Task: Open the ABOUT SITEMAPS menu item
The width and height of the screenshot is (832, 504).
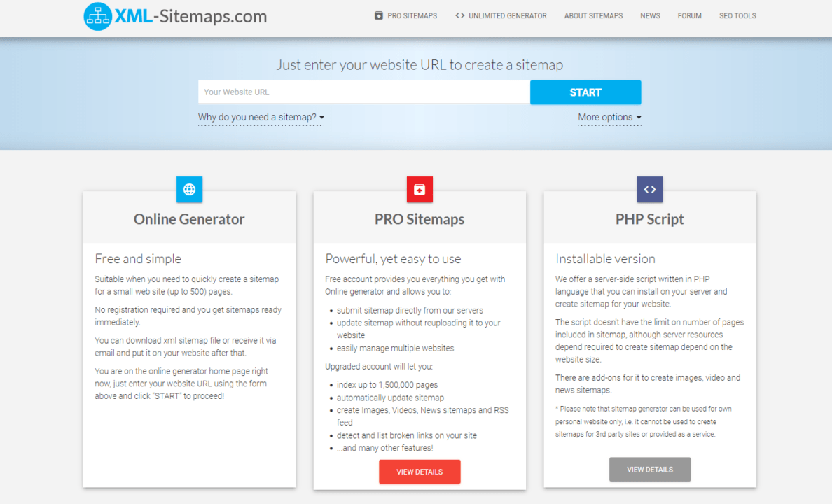Action: point(593,15)
